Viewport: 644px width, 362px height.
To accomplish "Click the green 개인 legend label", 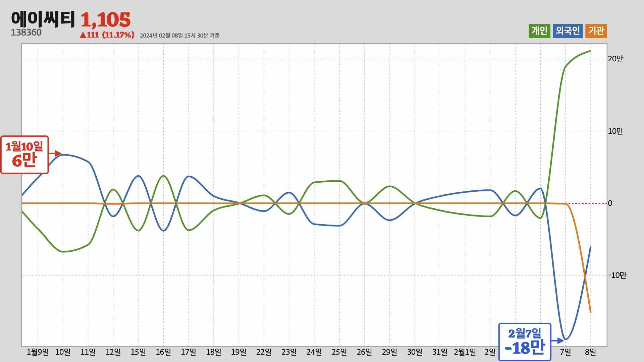I will click(x=539, y=31).
